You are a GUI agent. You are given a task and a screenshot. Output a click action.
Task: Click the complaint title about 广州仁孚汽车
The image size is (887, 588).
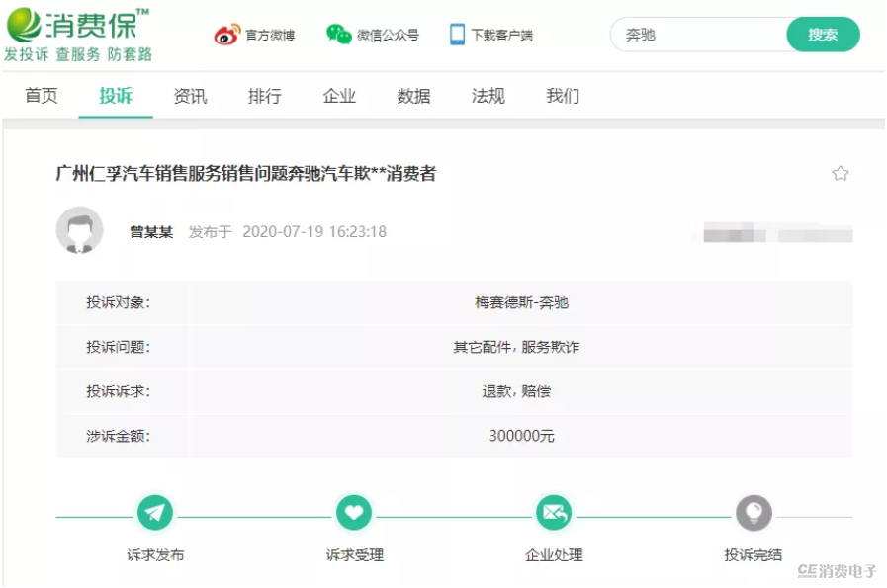(x=246, y=173)
